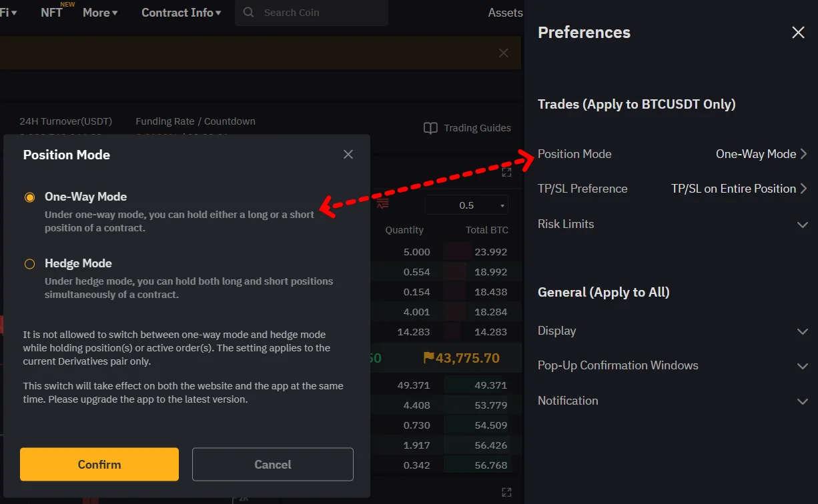Image resolution: width=818 pixels, height=504 pixels.
Task: Click the order book view icon
Action: (x=382, y=204)
